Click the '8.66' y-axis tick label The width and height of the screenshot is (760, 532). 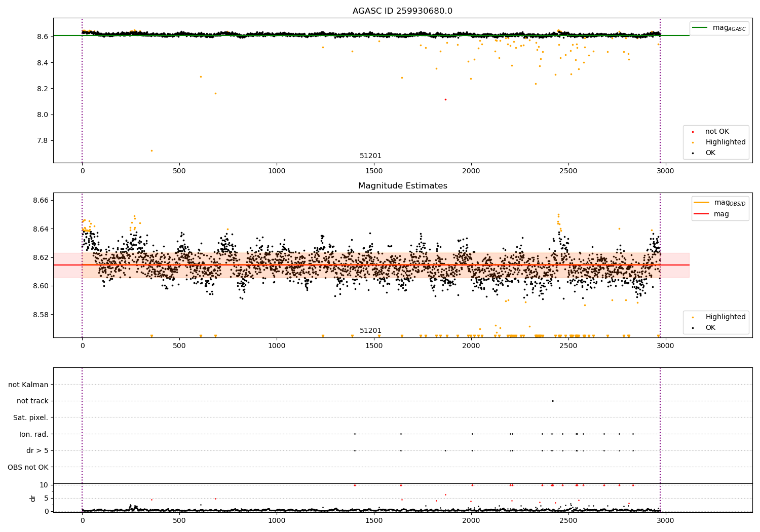tap(41, 201)
